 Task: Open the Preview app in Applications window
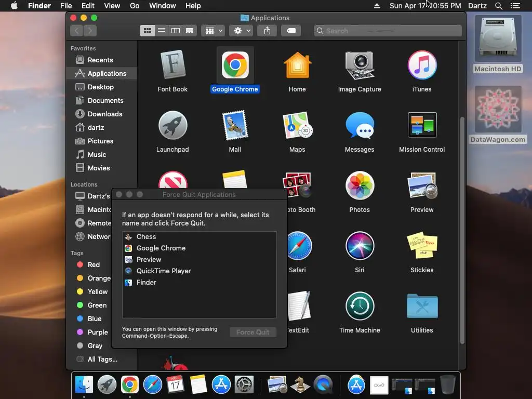pos(422,185)
